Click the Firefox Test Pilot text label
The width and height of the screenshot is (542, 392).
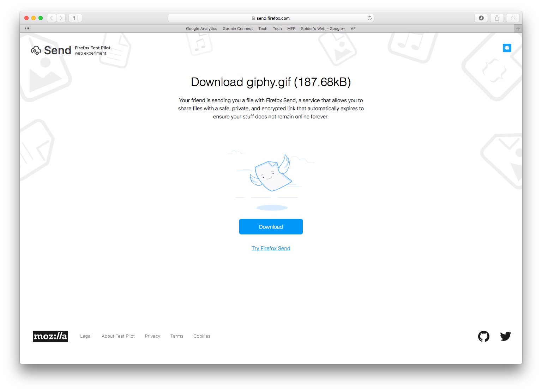(x=92, y=48)
